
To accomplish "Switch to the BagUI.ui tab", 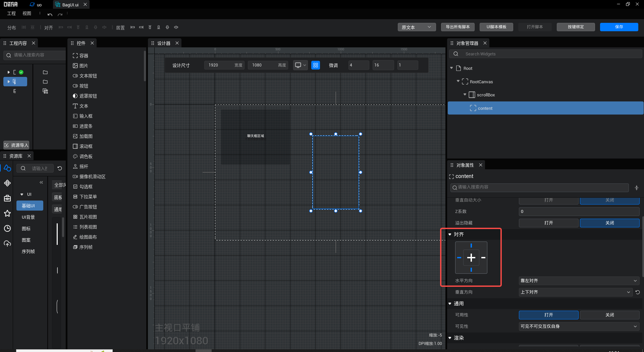I will pos(71,5).
